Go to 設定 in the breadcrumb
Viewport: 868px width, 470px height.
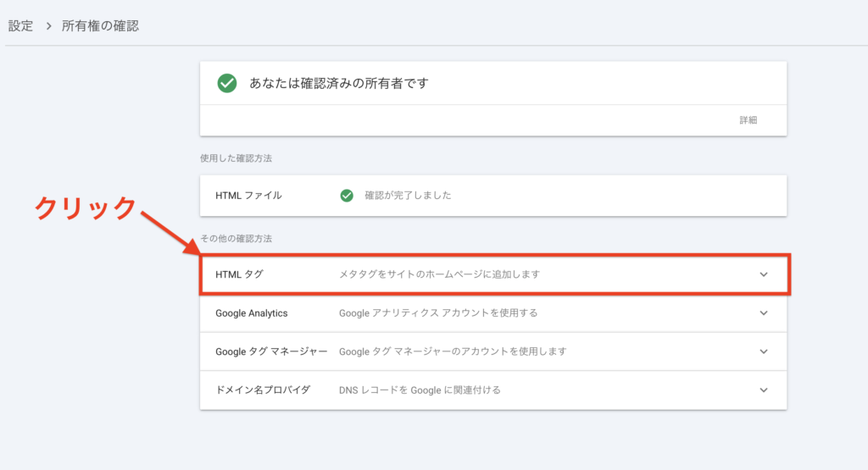click(x=20, y=26)
